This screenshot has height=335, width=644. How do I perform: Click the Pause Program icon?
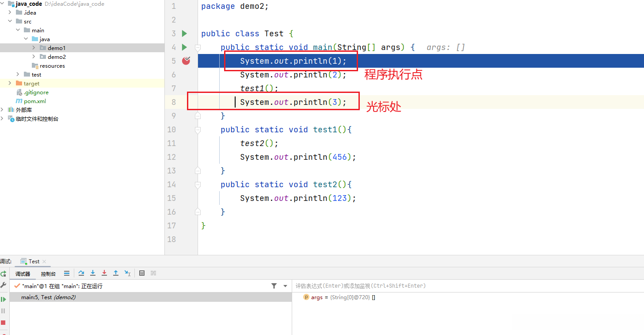coord(3,311)
